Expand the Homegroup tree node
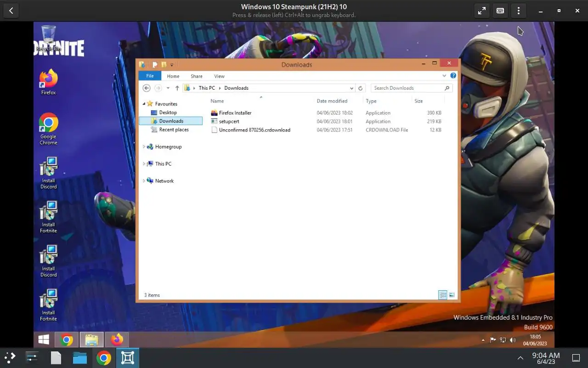This screenshot has width=588, height=368. 144,147
